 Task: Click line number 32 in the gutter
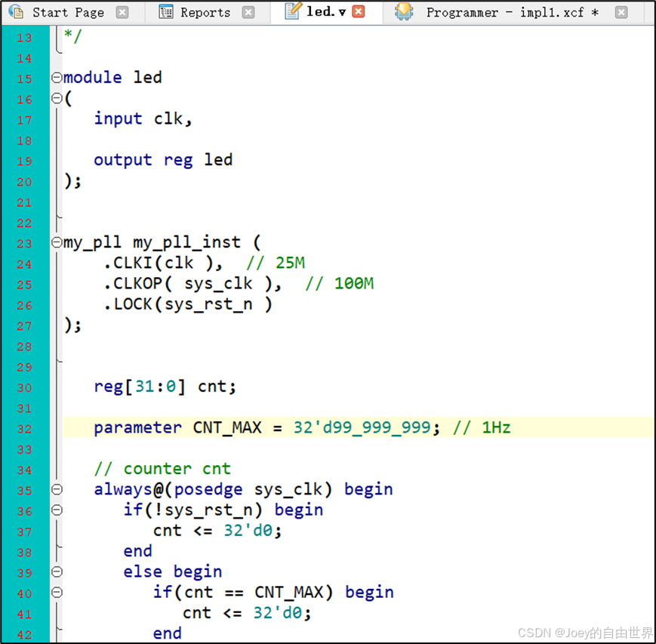[24, 429]
